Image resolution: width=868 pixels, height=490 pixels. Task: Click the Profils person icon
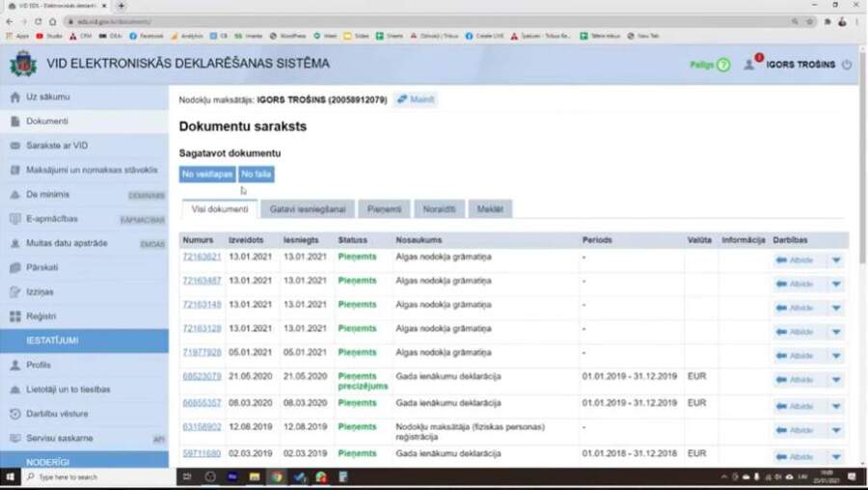click(15, 366)
